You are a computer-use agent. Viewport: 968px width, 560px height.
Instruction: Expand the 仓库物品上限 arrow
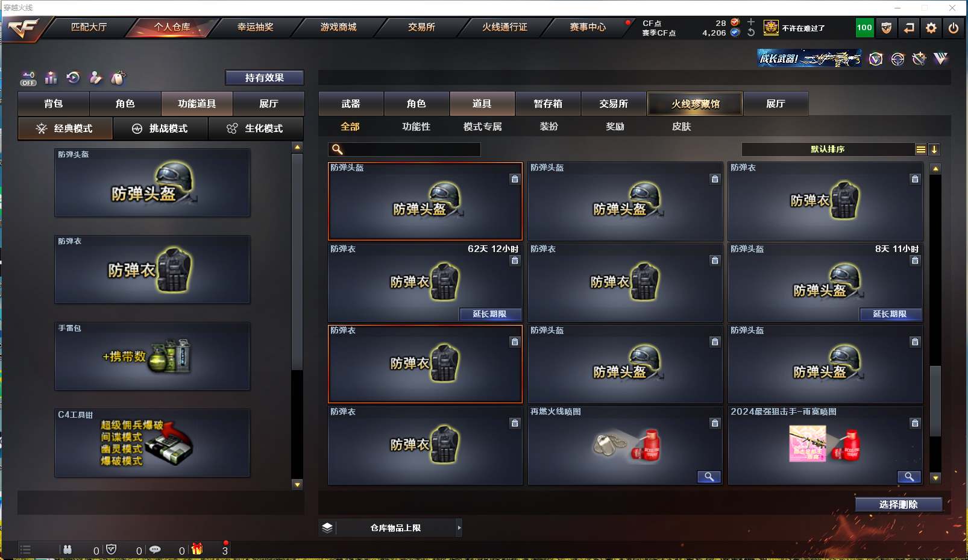click(x=459, y=528)
